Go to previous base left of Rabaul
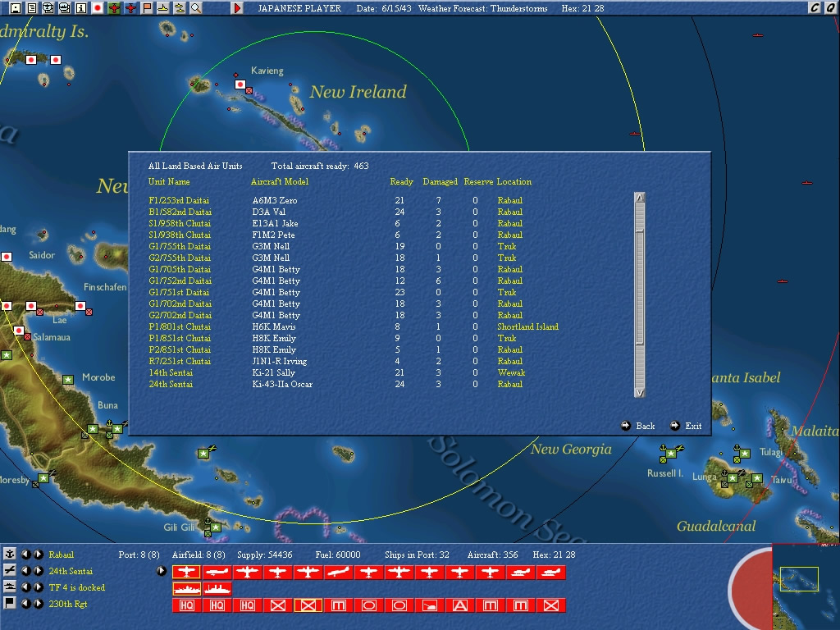 [26, 555]
